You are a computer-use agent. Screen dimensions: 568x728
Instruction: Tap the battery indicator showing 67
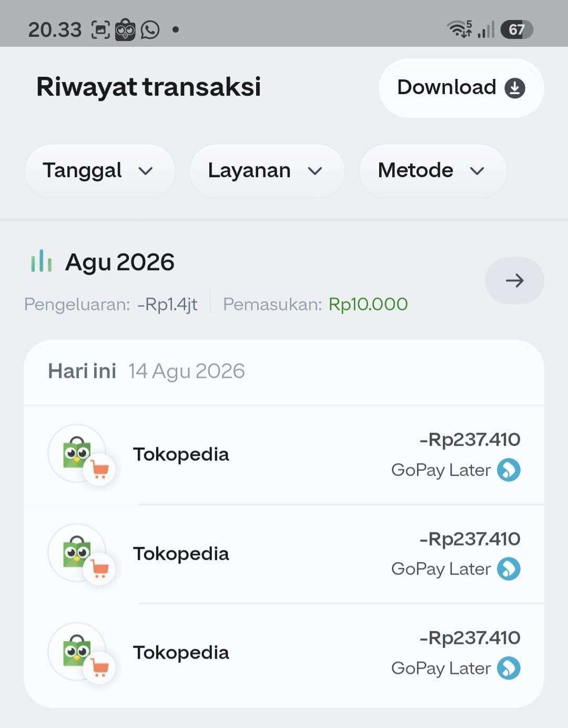tap(516, 29)
